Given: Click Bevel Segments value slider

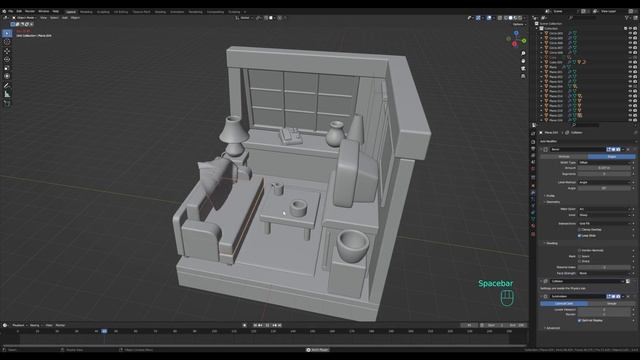Looking at the screenshot, I should tap(604, 174).
